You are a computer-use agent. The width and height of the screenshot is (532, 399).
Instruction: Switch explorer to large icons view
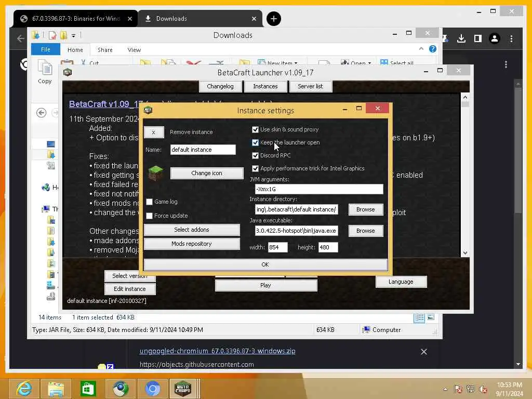(x=431, y=317)
